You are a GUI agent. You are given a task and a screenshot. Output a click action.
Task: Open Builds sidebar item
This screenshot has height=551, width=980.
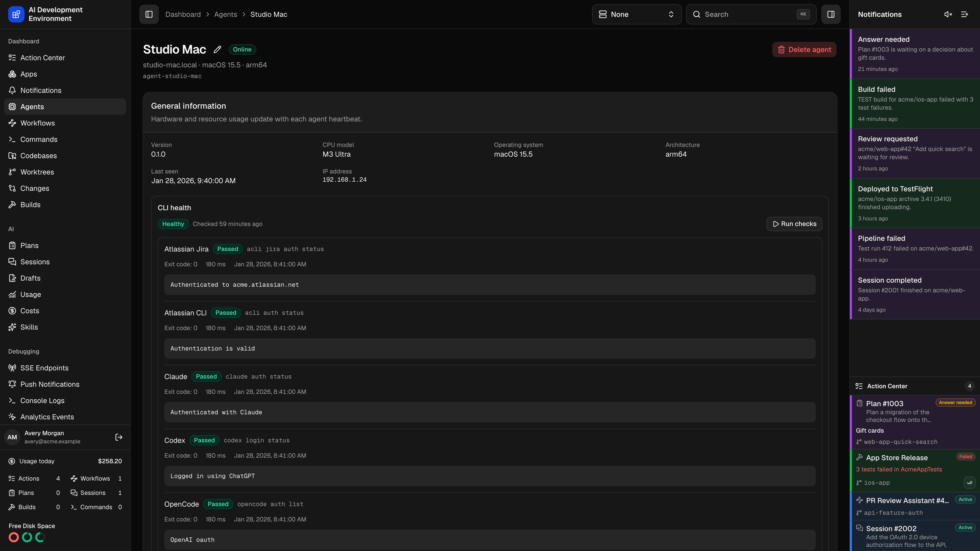click(x=65, y=205)
